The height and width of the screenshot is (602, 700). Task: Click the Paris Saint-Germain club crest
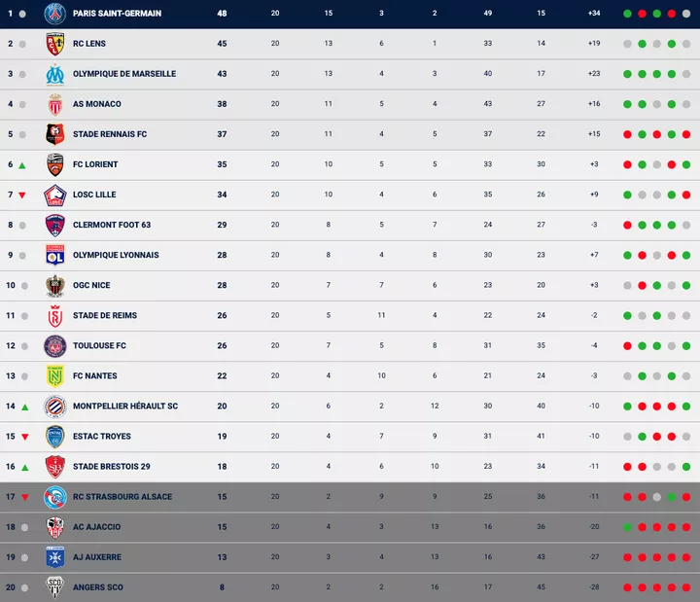point(54,14)
